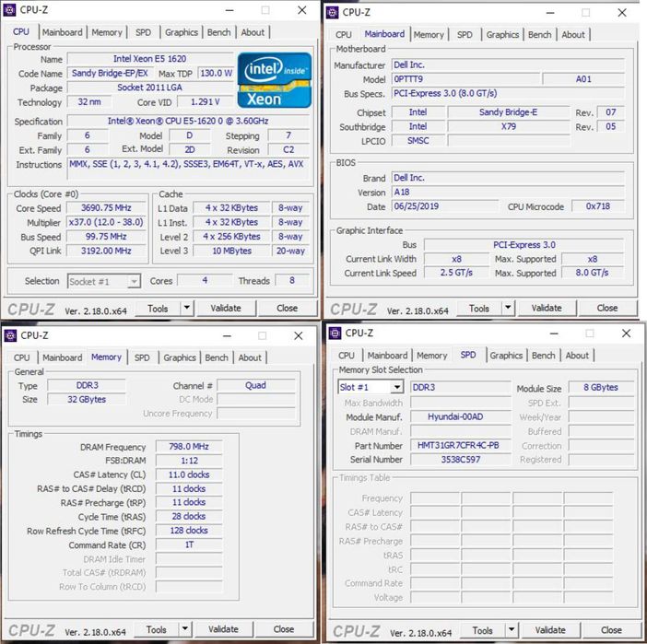Go to SPD tab in the Memory window
Viewport: 647px width, 644px height.
point(142,357)
